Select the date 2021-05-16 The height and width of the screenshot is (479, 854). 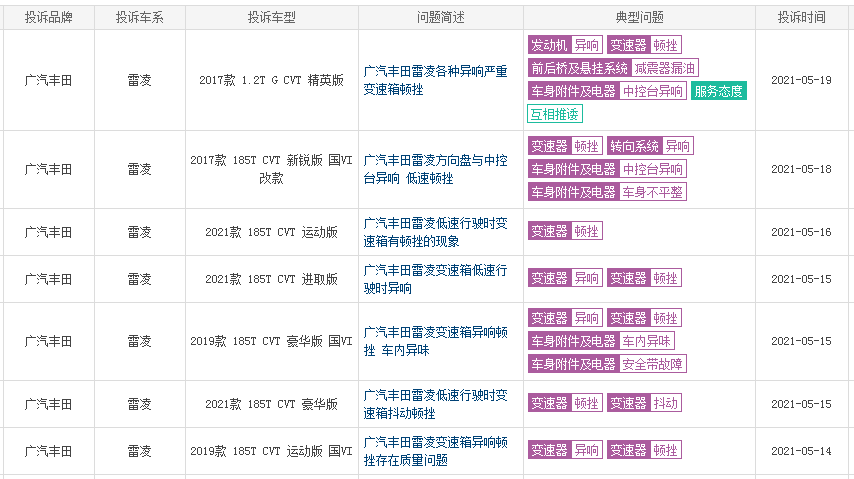802,232
